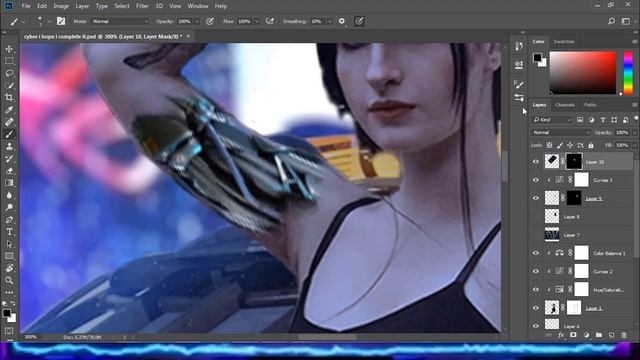
Task: Click the Create new group folder icon
Action: click(599, 335)
